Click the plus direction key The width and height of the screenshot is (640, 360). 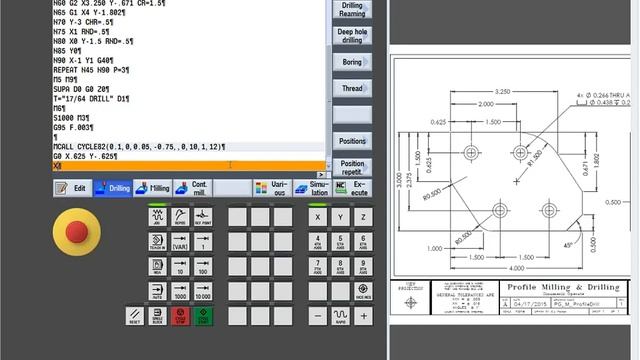point(363,316)
